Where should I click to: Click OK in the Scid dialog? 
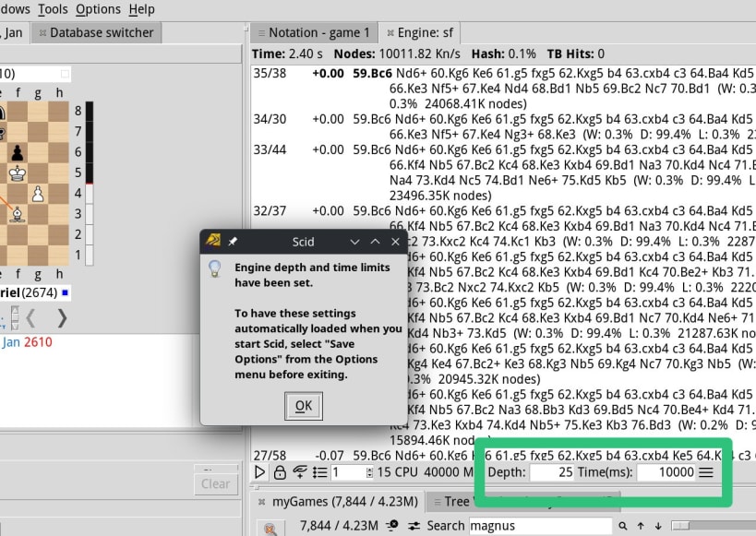tap(304, 406)
